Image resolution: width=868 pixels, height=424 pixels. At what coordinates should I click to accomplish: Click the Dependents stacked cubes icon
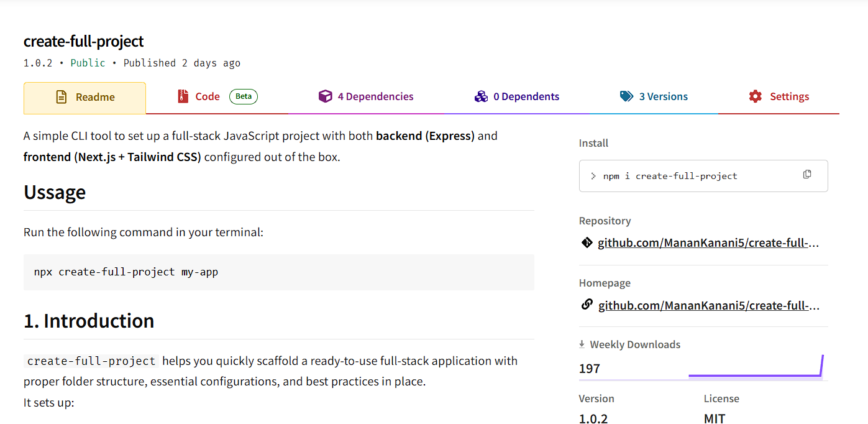click(481, 96)
